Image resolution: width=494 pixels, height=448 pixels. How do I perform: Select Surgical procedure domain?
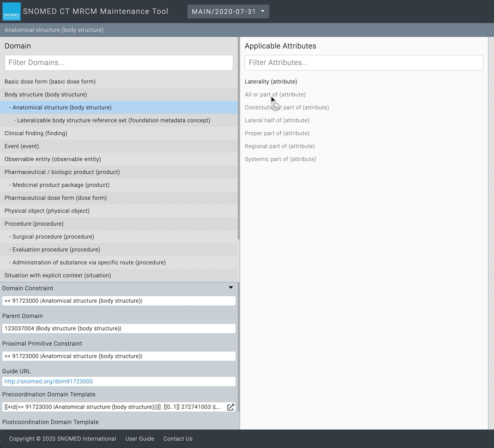coord(119,236)
